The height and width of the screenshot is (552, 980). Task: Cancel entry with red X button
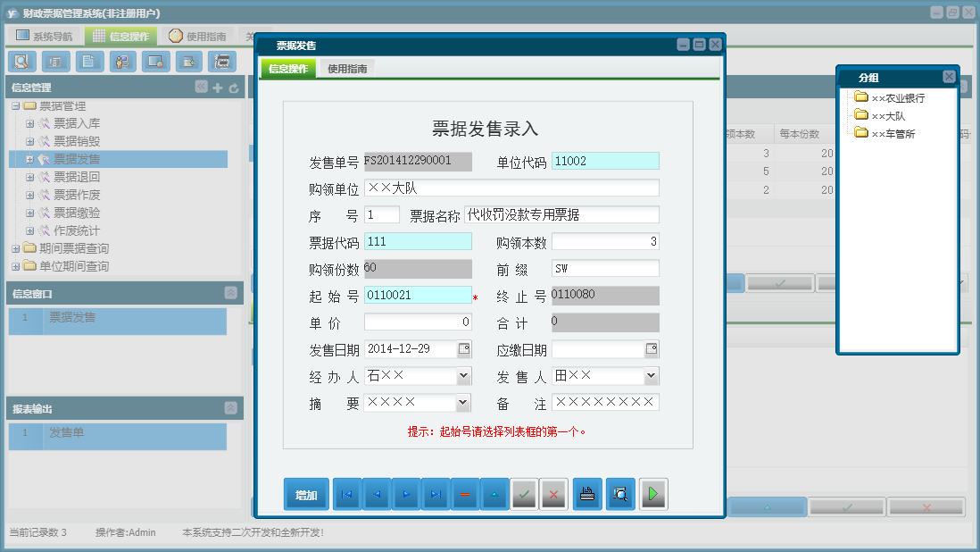[x=553, y=495]
